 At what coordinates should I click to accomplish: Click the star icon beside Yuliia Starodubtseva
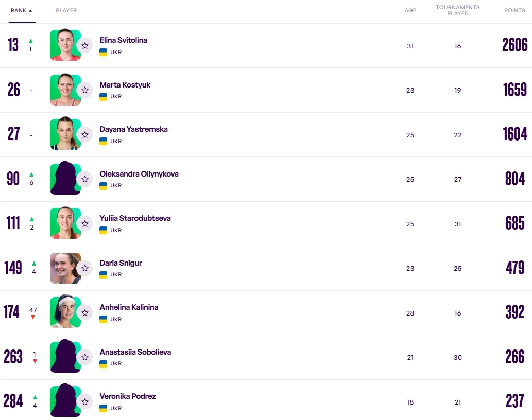click(x=85, y=224)
